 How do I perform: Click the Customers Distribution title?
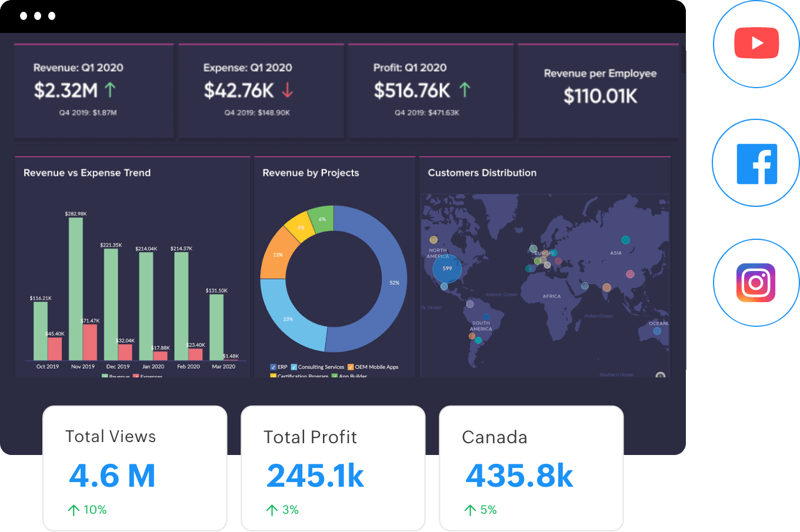click(x=482, y=173)
